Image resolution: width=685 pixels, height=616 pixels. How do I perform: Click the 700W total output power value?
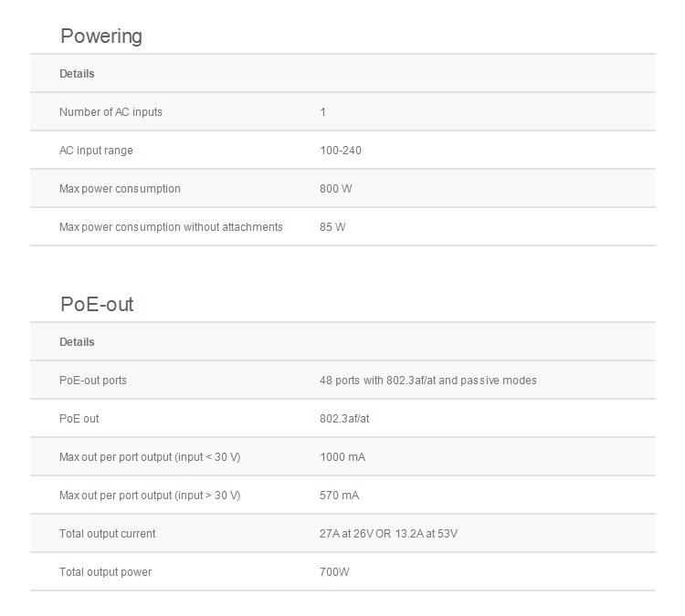[334, 572]
